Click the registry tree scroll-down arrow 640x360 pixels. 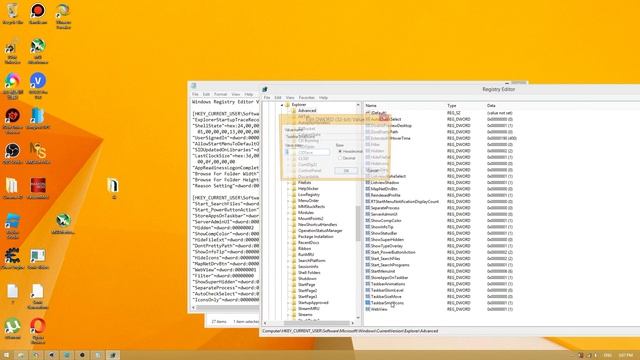358,318
